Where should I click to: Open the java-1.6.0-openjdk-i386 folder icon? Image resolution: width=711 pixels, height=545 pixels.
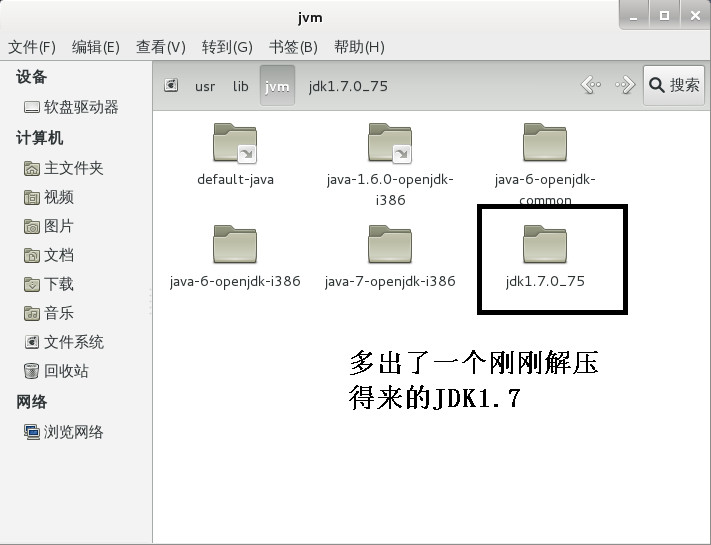point(390,142)
